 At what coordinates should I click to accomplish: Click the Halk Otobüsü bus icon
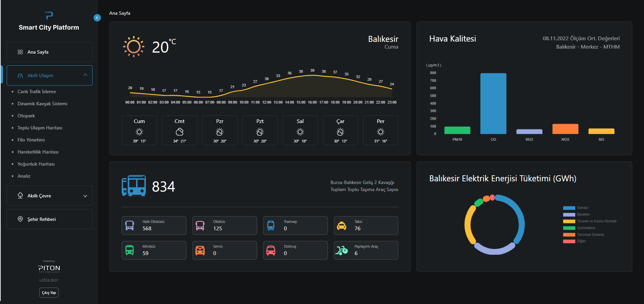pyautogui.click(x=129, y=226)
